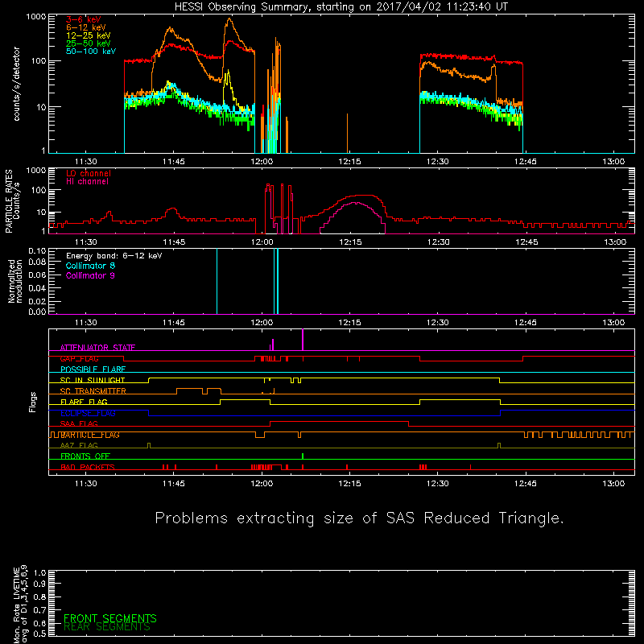The height and width of the screenshot is (644, 644).
Task: Click the HESSI Observing Summary title text
Action: click(341, 6)
